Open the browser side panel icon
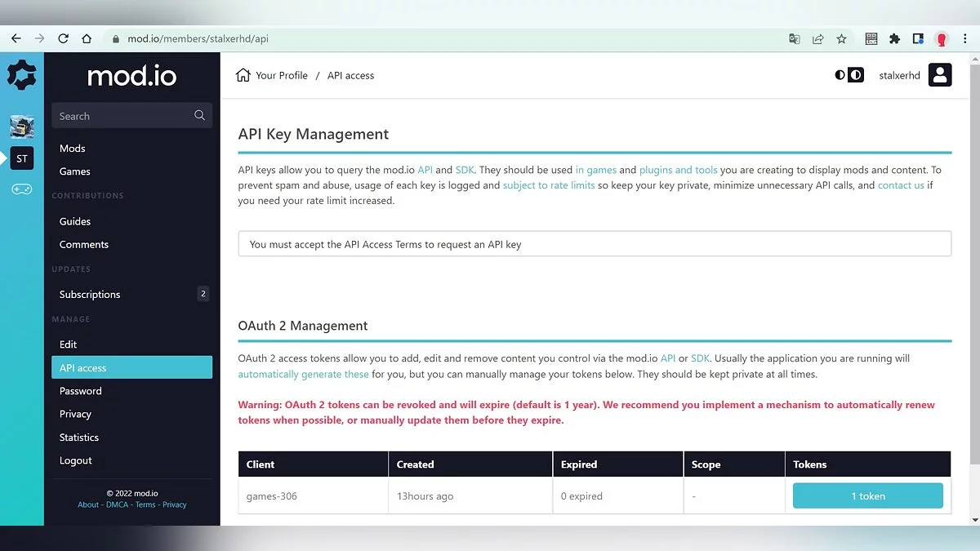980x551 pixels. coord(918,38)
